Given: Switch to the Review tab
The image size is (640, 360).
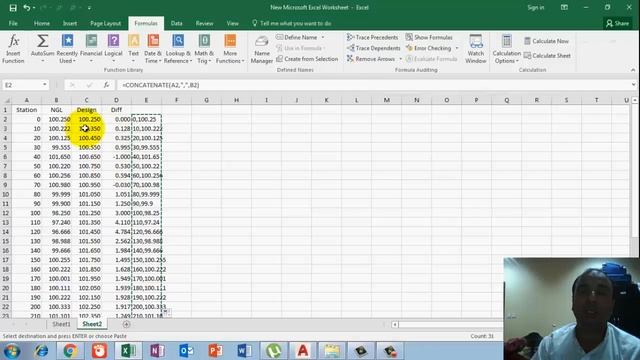Looking at the screenshot, I should (x=204, y=23).
